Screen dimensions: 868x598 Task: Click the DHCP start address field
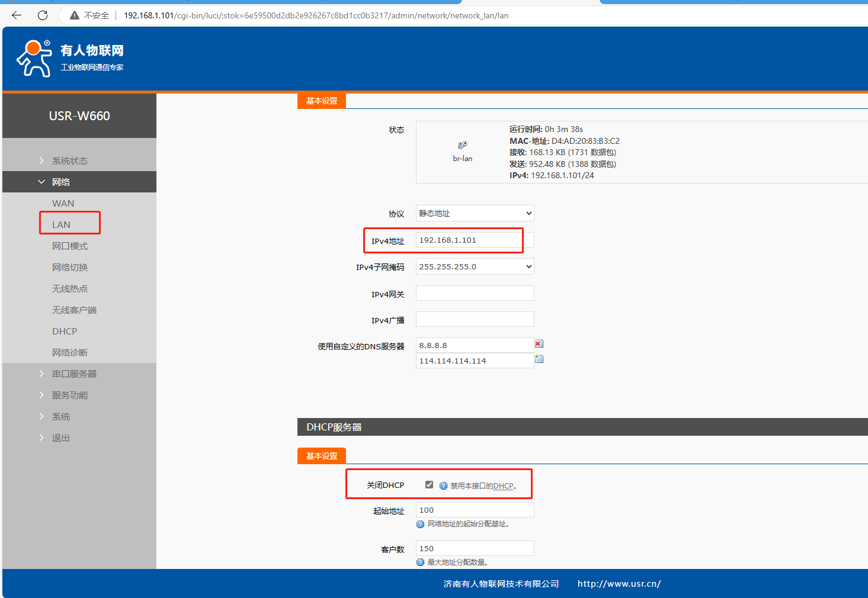click(x=475, y=510)
